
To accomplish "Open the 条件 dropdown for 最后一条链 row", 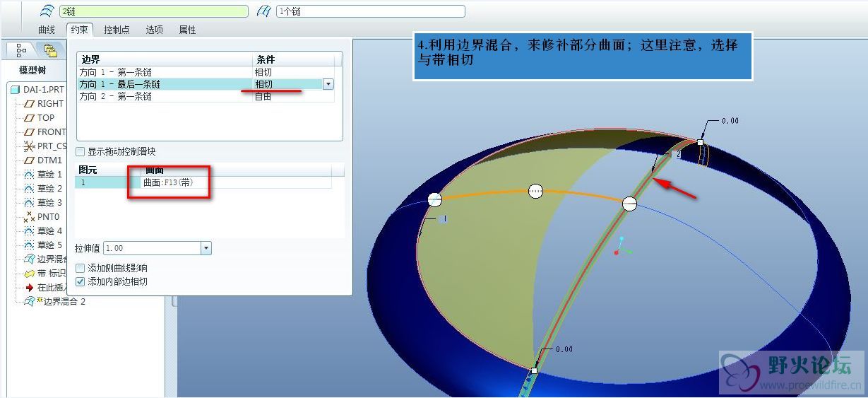I will click(328, 84).
